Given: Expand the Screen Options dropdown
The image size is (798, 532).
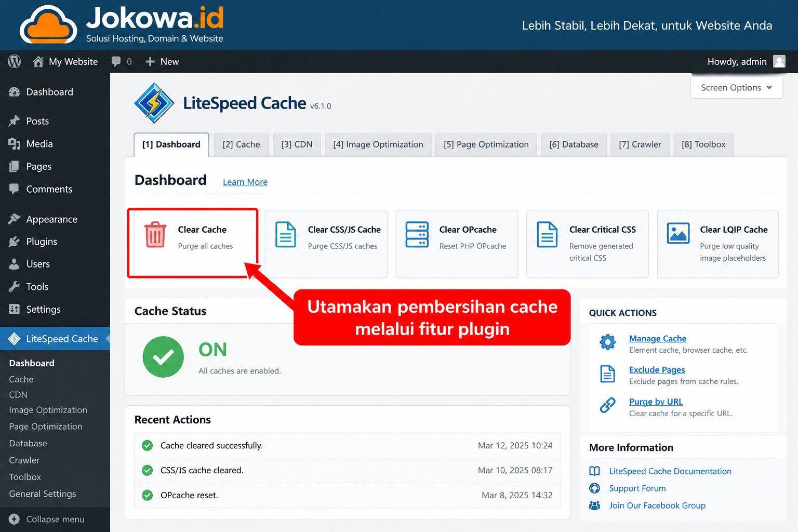Looking at the screenshot, I should coord(736,88).
